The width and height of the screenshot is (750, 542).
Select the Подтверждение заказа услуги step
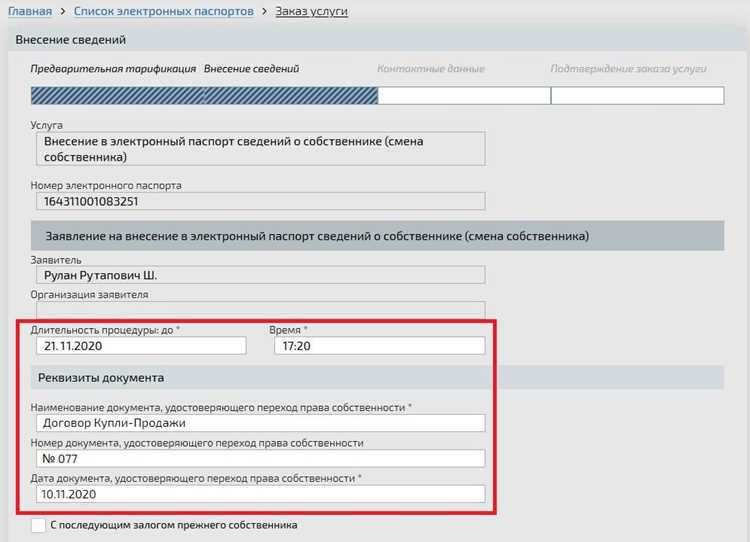pyautogui.click(x=628, y=69)
